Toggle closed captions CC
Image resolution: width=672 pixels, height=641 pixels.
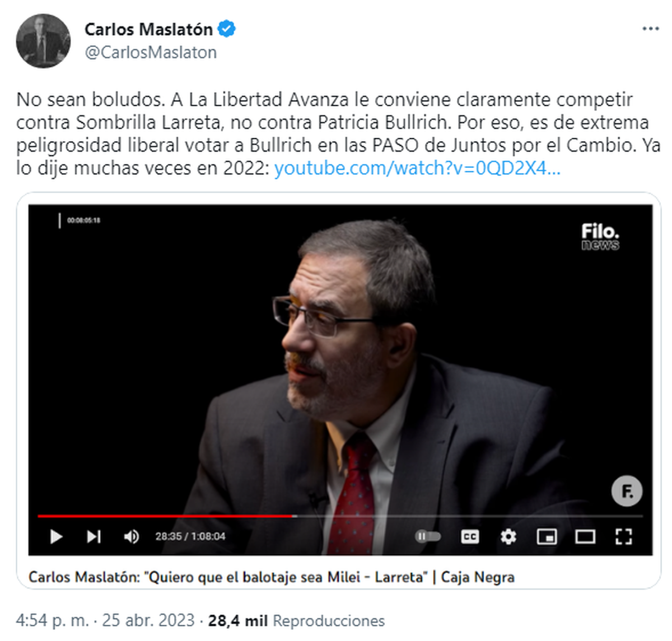[470, 537]
